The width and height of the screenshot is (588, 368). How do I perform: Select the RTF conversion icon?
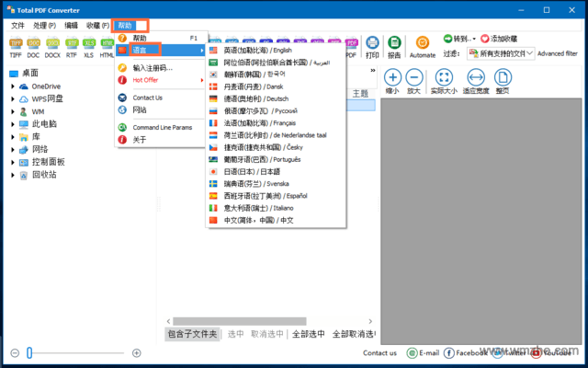pyautogui.click(x=72, y=48)
